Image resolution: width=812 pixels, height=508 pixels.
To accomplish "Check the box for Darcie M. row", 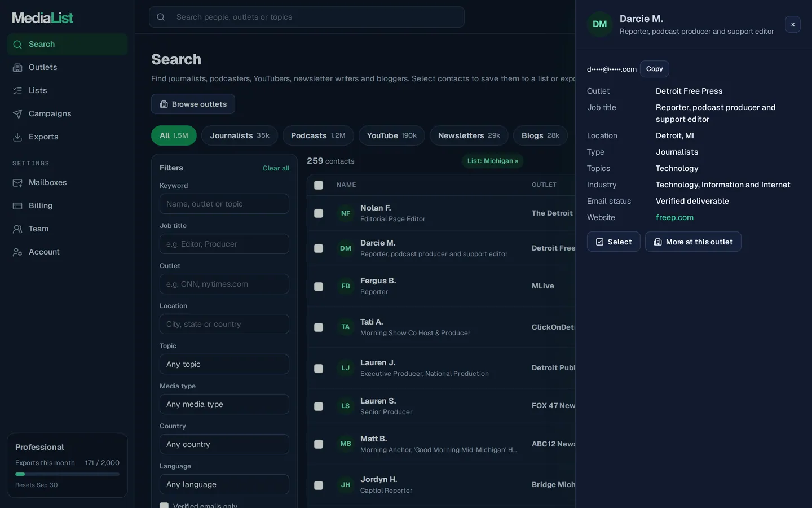I will coord(319,248).
